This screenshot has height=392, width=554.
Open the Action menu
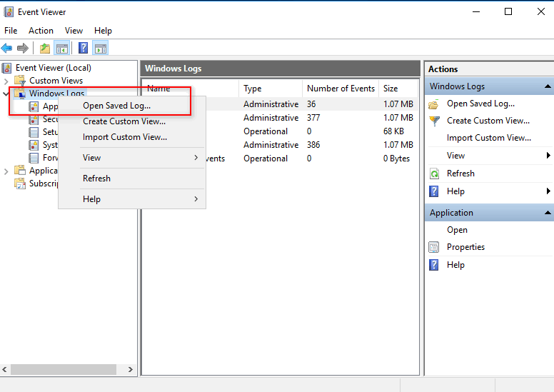[41, 31]
